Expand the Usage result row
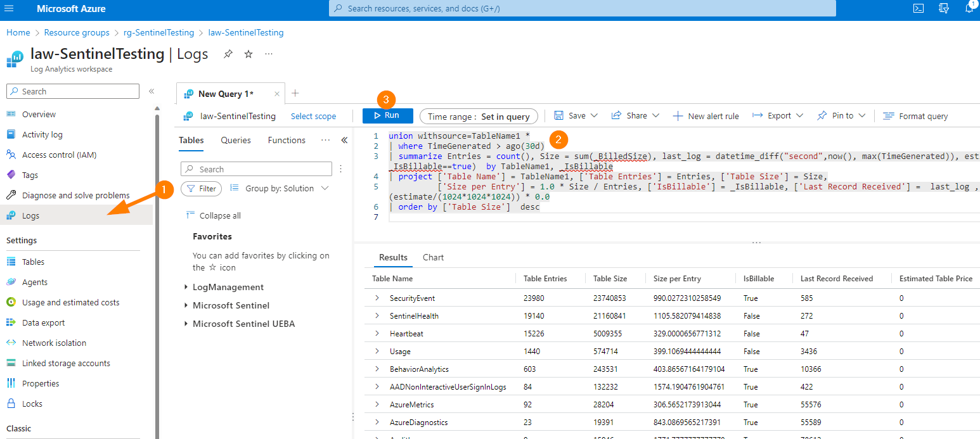Screen dimensions: 980x439 click(x=377, y=352)
